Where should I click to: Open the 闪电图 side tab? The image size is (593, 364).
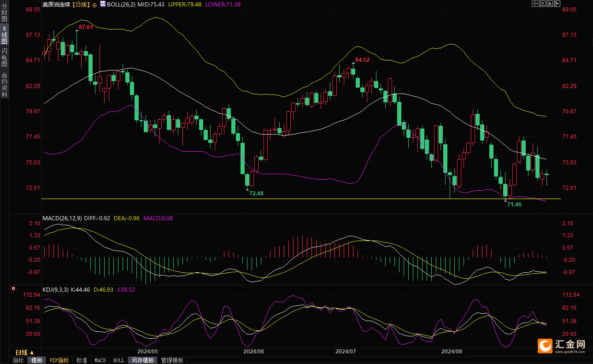4,57
